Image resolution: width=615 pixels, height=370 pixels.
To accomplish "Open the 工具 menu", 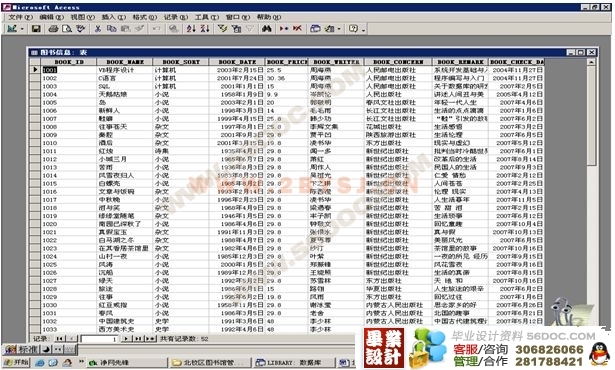I will 207,17.
